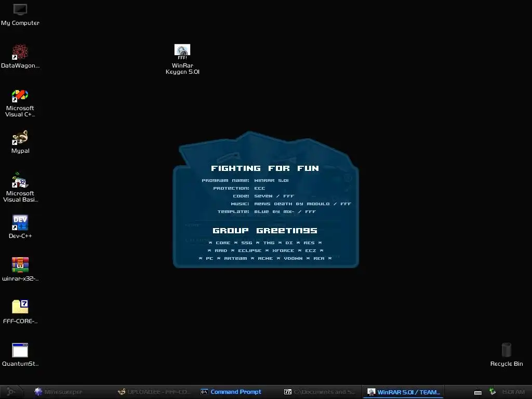
Task: Select the WinRar Keygen 5.01 desktop icon
Action: coord(182,59)
